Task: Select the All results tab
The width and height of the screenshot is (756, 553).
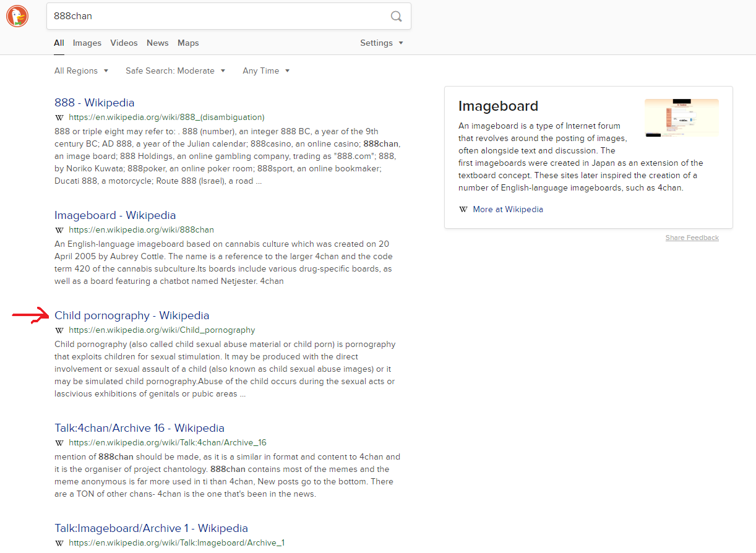Action: pos(59,43)
